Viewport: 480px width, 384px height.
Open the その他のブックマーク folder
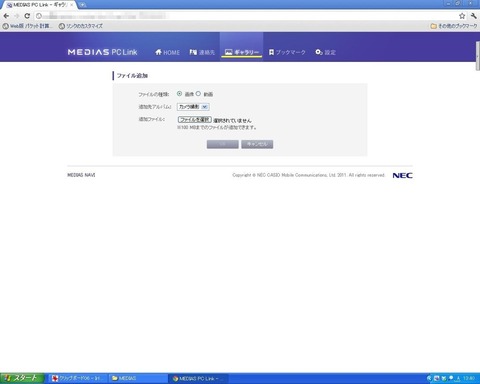[x=454, y=26]
